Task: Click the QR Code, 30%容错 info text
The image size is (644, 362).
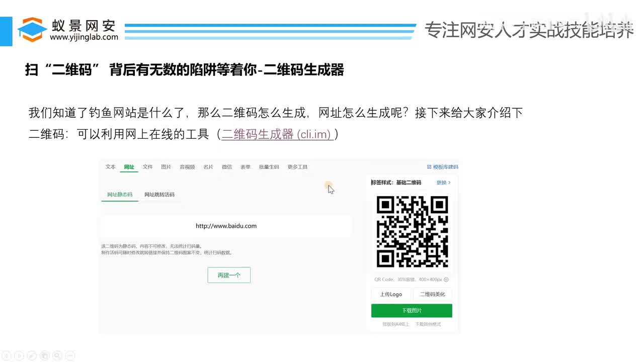Action: [x=408, y=280]
